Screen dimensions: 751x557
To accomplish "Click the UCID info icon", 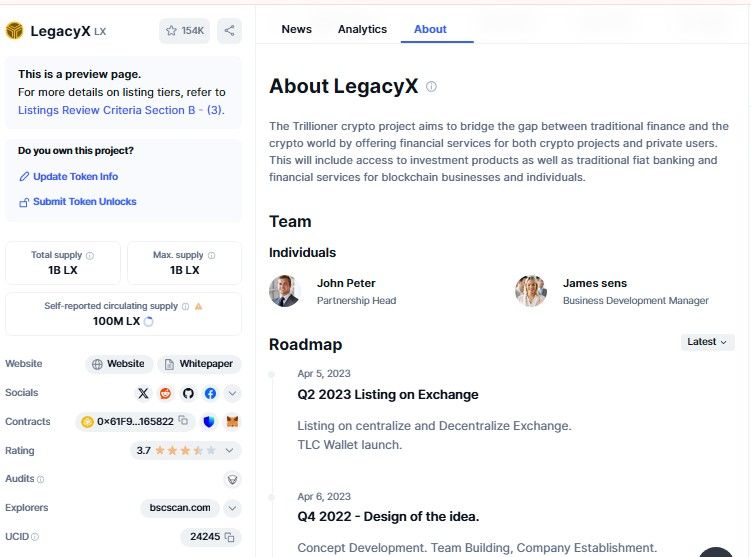I will tap(34, 537).
